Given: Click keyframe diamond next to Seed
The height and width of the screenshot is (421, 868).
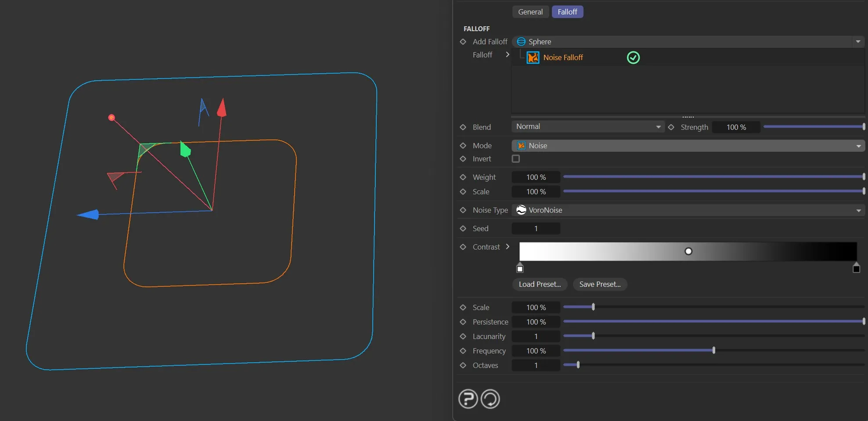Looking at the screenshot, I should click(x=463, y=228).
